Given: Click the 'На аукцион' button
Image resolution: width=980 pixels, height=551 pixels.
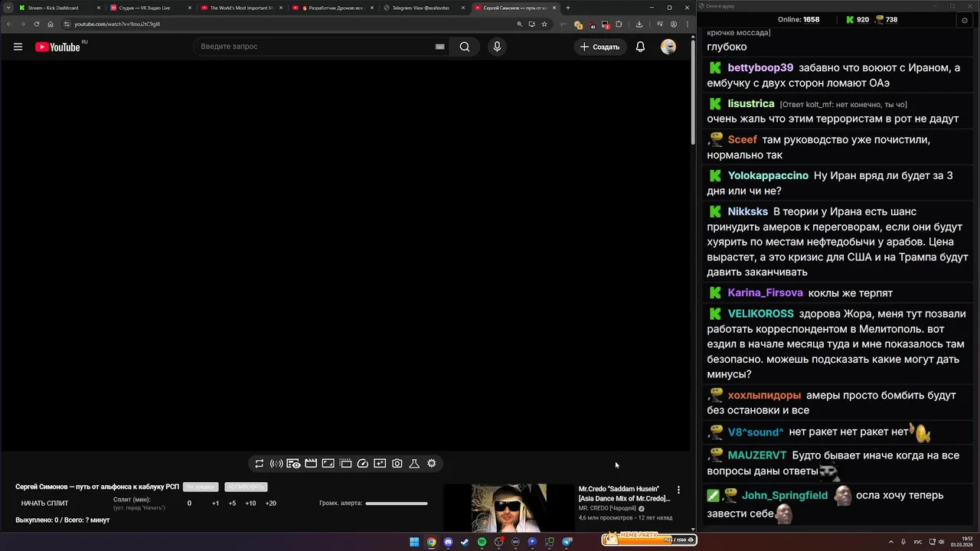Looking at the screenshot, I should [201, 487].
